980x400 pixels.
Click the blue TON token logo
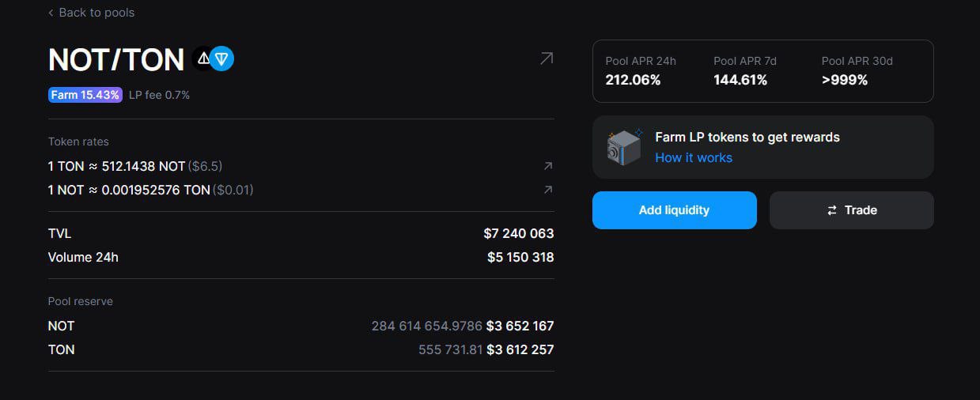coord(222,58)
